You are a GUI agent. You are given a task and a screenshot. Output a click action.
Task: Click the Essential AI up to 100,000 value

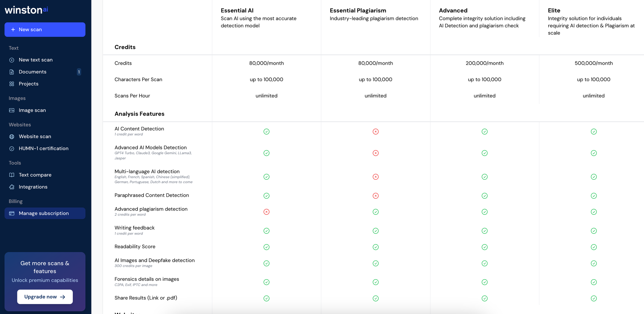(267, 80)
